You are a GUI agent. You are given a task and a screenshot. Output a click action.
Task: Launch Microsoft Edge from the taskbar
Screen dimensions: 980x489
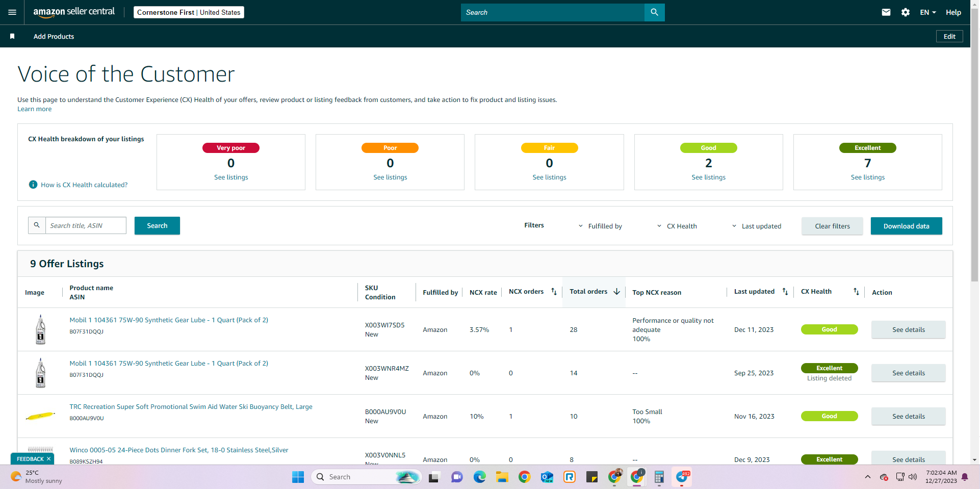point(479,477)
